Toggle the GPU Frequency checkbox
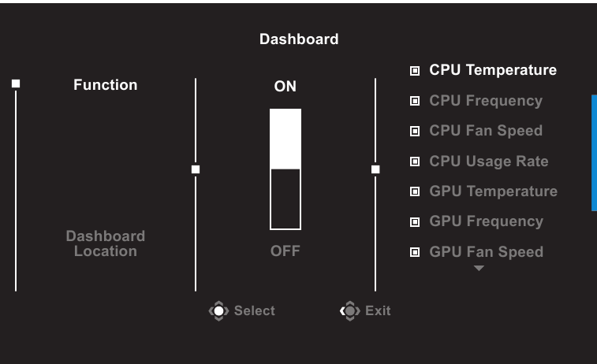Image resolution: width=597 pixels, height=364 pixels. [x=415, y=222]
